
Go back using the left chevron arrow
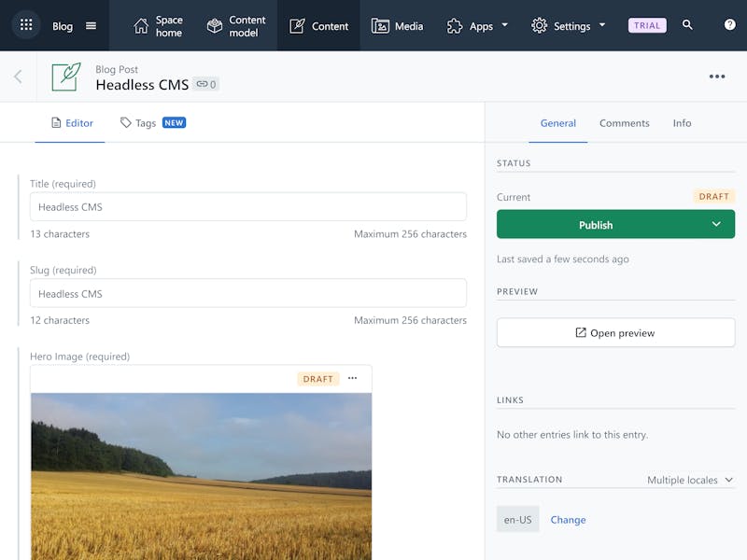[x=18, y=77]
